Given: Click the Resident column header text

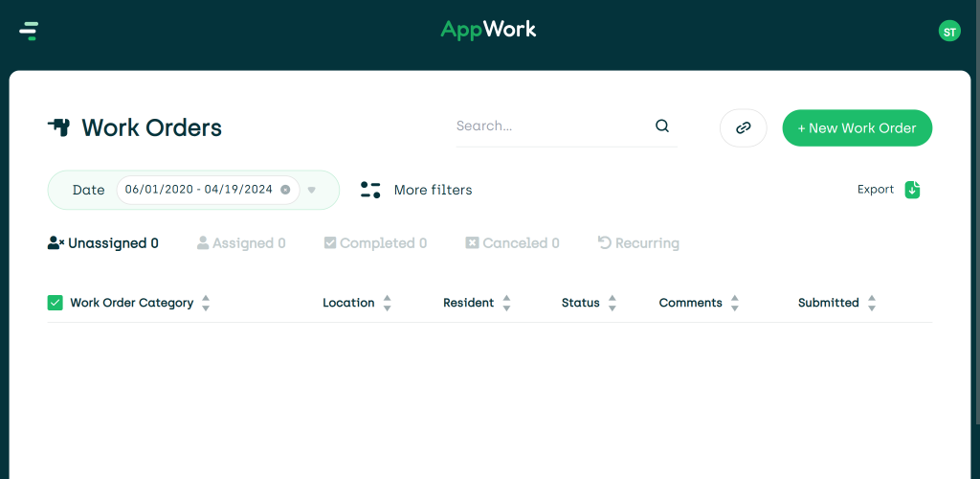Looking at the screenshot, I should coord(469,303).
